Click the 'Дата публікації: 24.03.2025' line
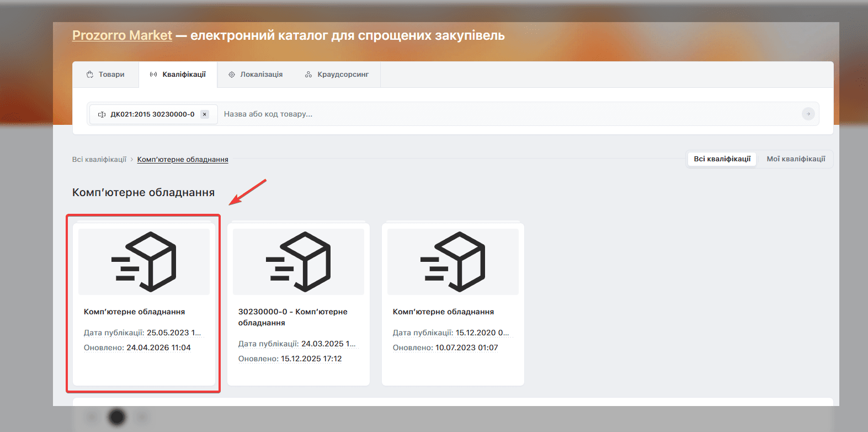 click(297, 344)
